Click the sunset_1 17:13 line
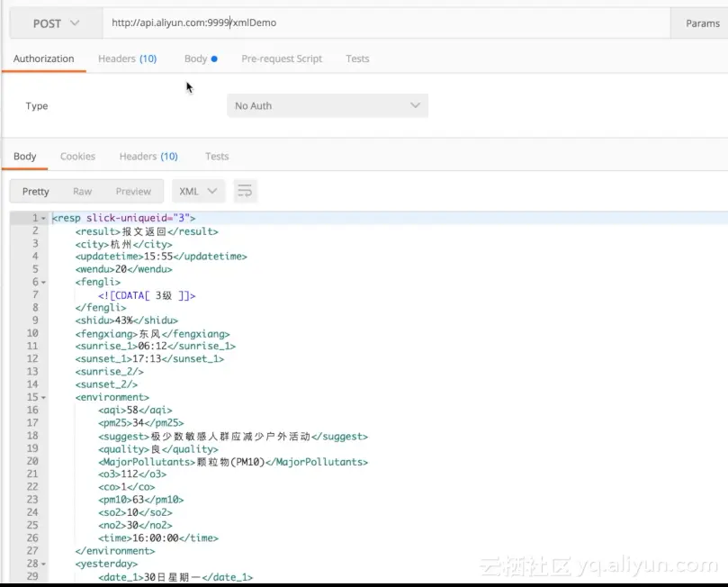The height and width of the screenshot is (587, 728). [x=149, y=359]
